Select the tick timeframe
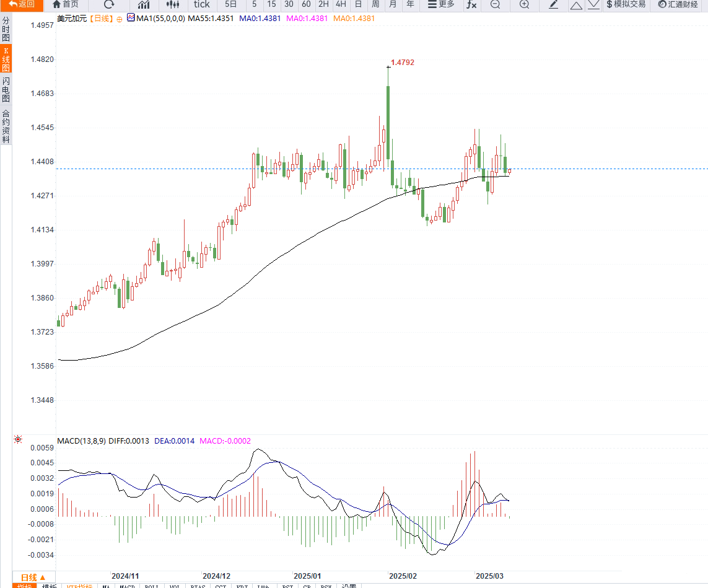Image resolution: width=708 pixels, height=588 pixels. (x=201, y=4)
